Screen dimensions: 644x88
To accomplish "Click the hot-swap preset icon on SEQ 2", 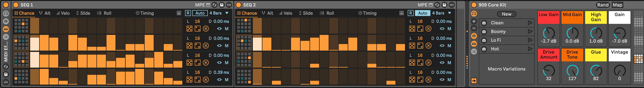I will pos(437,5).
